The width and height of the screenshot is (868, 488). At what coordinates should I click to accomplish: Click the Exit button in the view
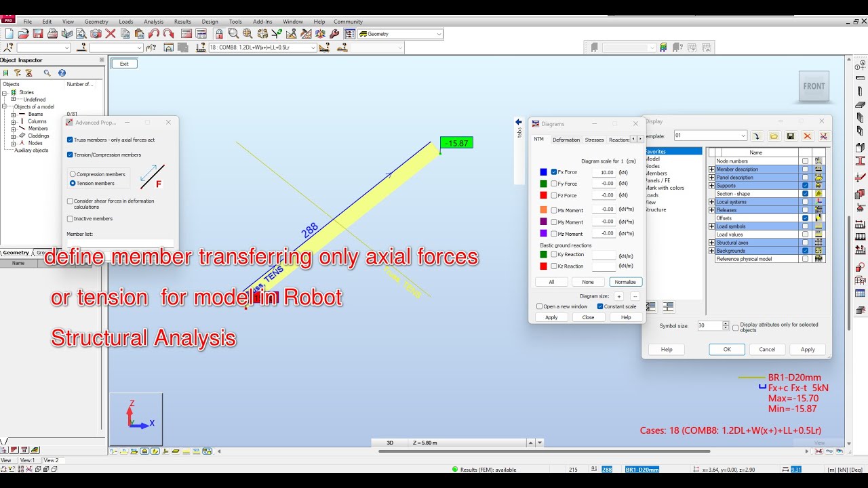(124, 64)
